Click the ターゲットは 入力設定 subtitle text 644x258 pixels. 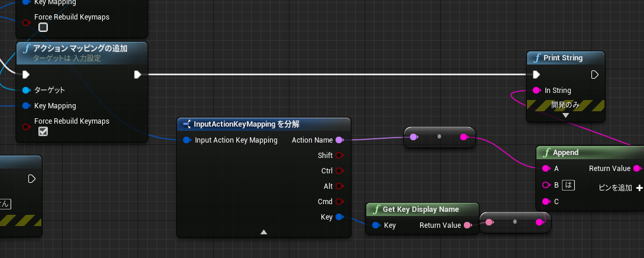(67, 59)
